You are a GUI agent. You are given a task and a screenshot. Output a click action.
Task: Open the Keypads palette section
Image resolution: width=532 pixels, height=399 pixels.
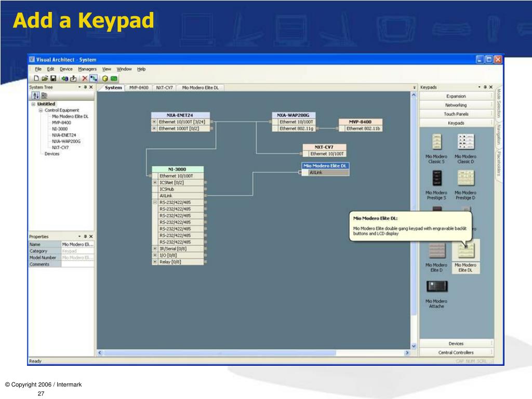click(456, 123)
